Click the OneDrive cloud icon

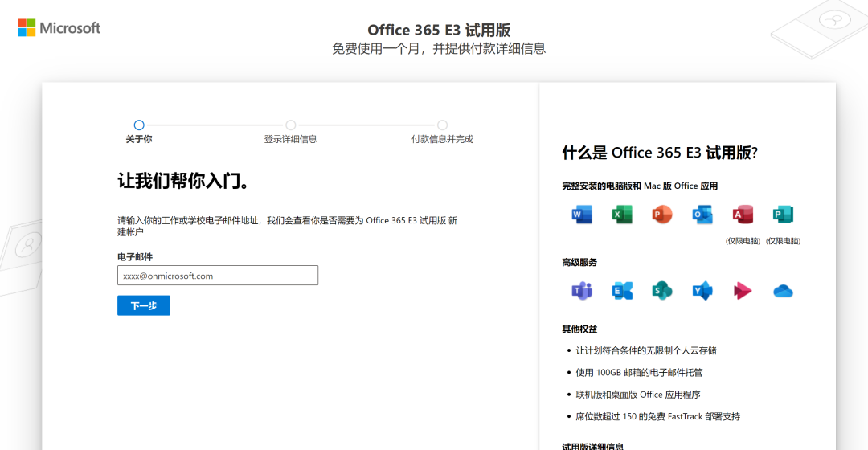783,291
